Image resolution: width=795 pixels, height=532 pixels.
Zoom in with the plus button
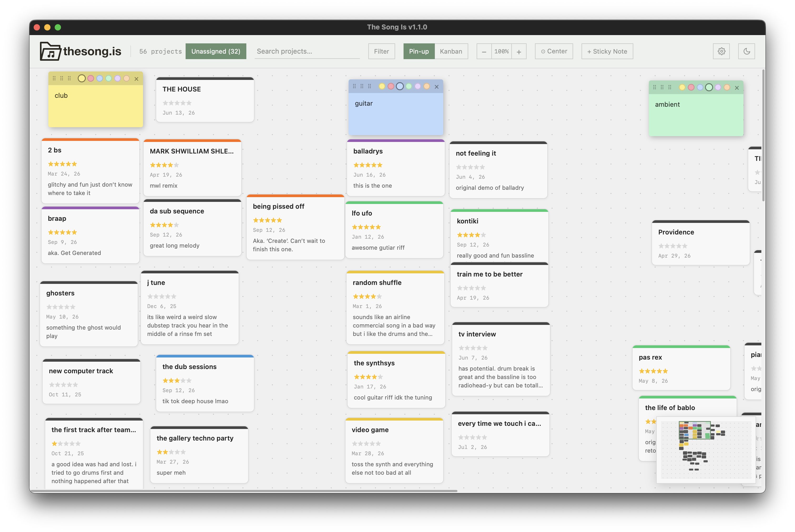point(519,52)
